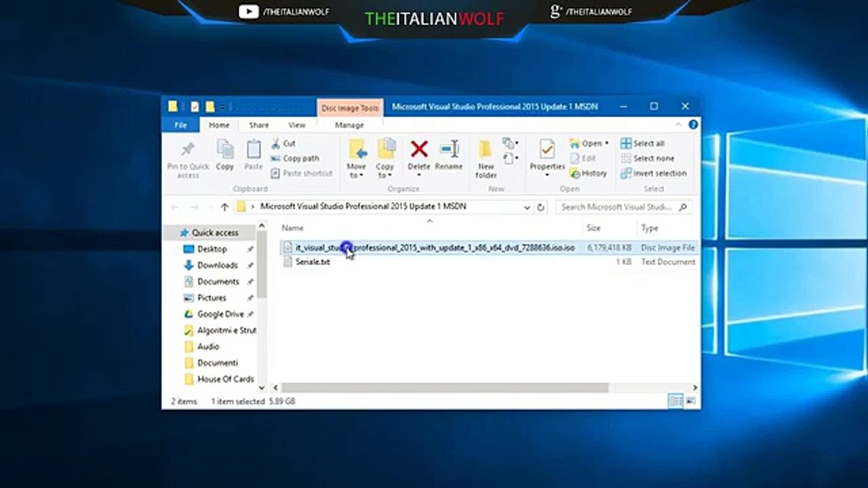The image size is (868, 488).
Task: Open file History from ribbon
Action: coord(588,173)
